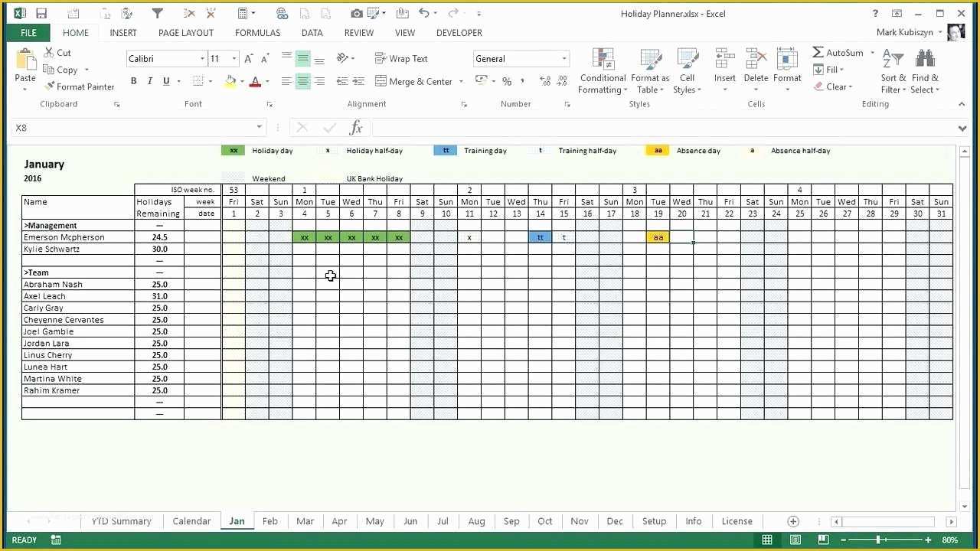Image resolution: width=980 pixels, height=551 pixels.
Task: Open Sort & Filter
Action: click(x=893, y=71)
